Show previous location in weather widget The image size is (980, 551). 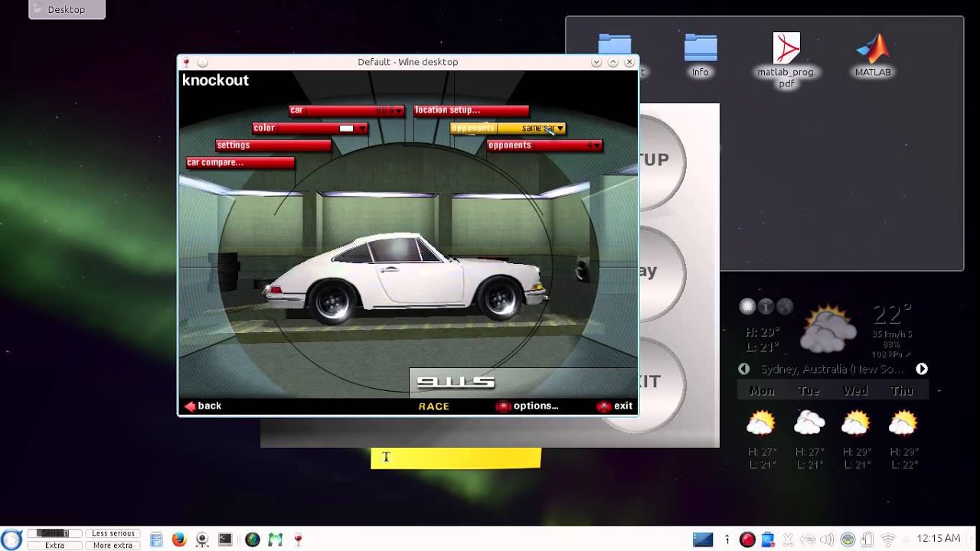click(x=743, y=369)
